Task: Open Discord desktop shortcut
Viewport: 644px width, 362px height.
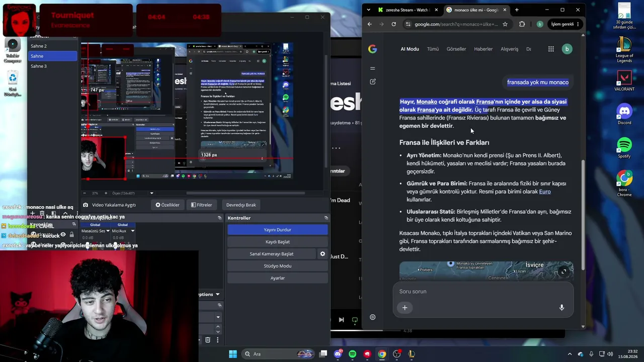Action: click(624, 114)
